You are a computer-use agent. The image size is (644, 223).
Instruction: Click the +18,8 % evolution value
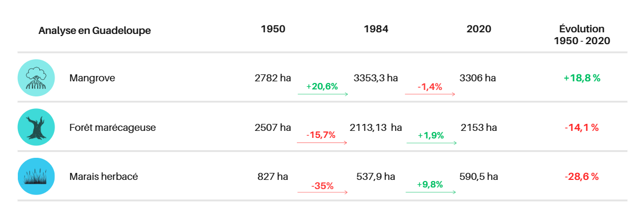coord(582,78)
